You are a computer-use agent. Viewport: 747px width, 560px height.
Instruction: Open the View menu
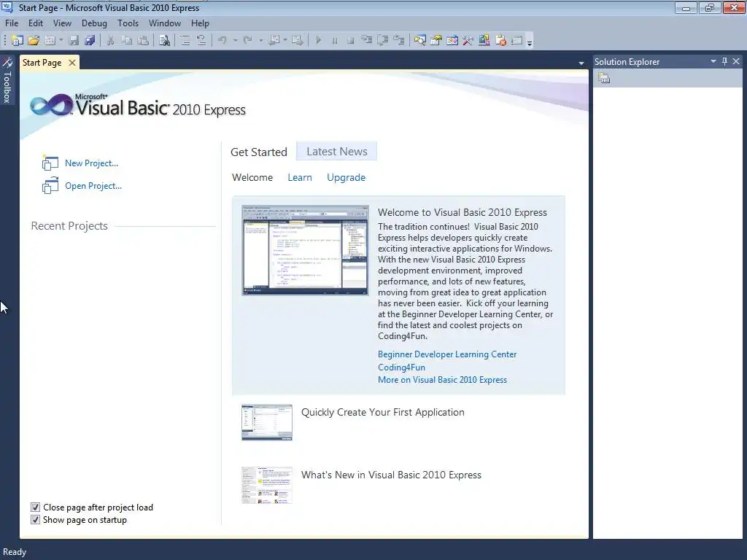63,23
